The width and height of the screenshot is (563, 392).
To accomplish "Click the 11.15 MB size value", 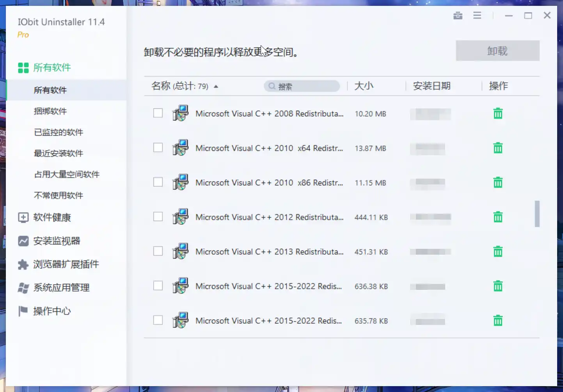I will 370,183.
